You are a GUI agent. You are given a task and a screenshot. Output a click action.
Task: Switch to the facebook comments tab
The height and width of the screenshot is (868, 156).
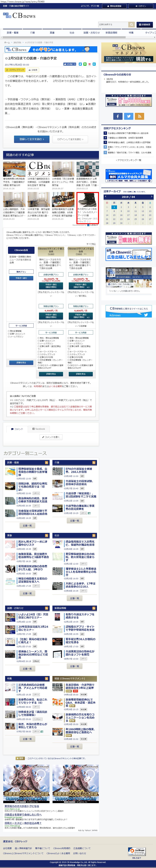[39, 429]
